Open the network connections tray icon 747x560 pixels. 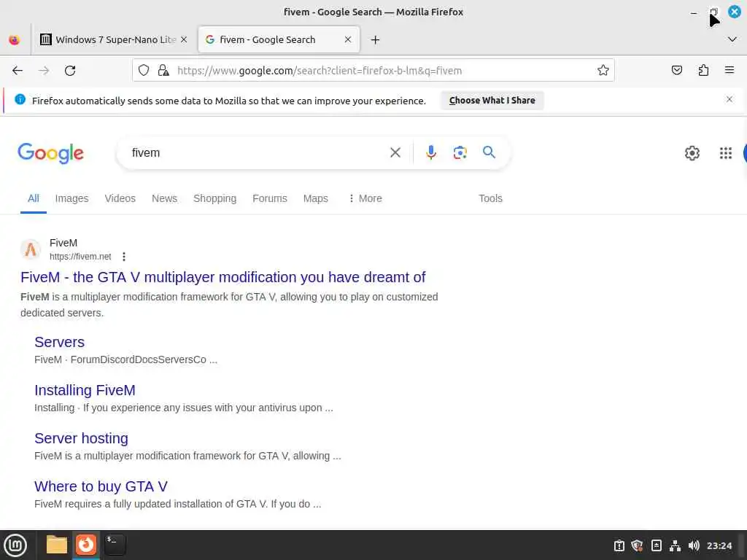pyautogui.click(x=675, y=545)
